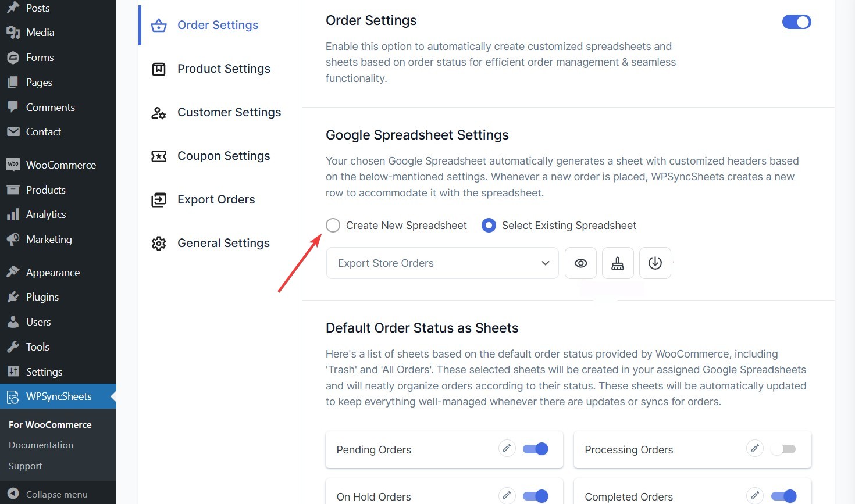
Task: Click the Processing Orders label text
Action: 629,450
